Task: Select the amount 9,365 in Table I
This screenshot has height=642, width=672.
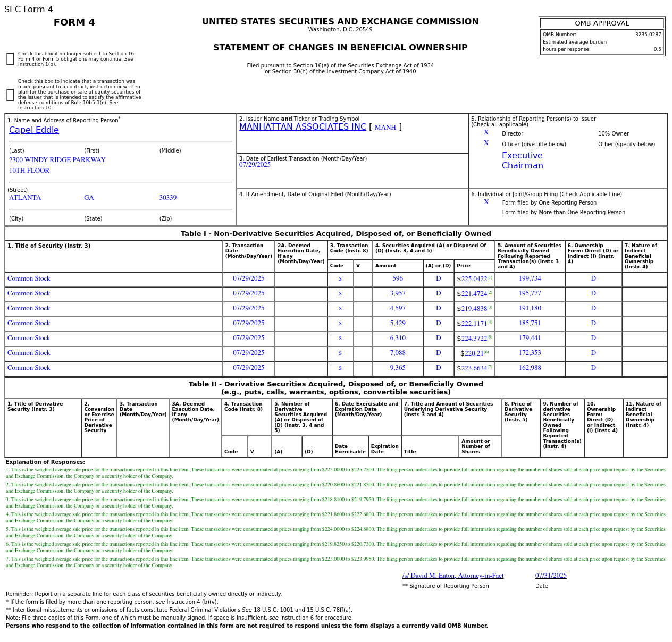Action: click(x=398, y=368)
